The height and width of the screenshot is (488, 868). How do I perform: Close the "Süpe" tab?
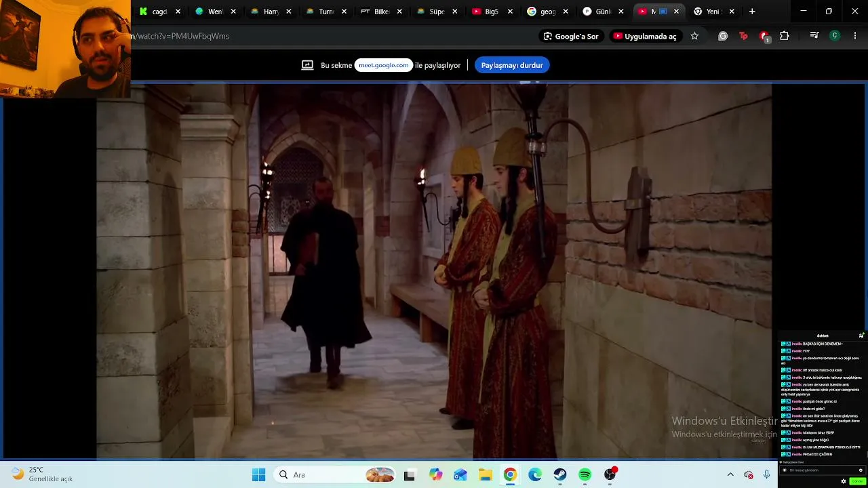click(454, 12)
